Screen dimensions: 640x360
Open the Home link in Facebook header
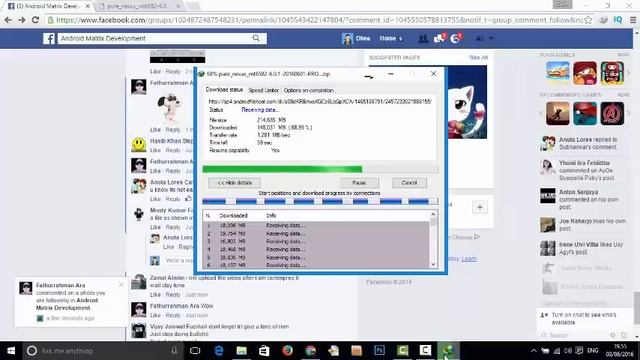point(388,38)
